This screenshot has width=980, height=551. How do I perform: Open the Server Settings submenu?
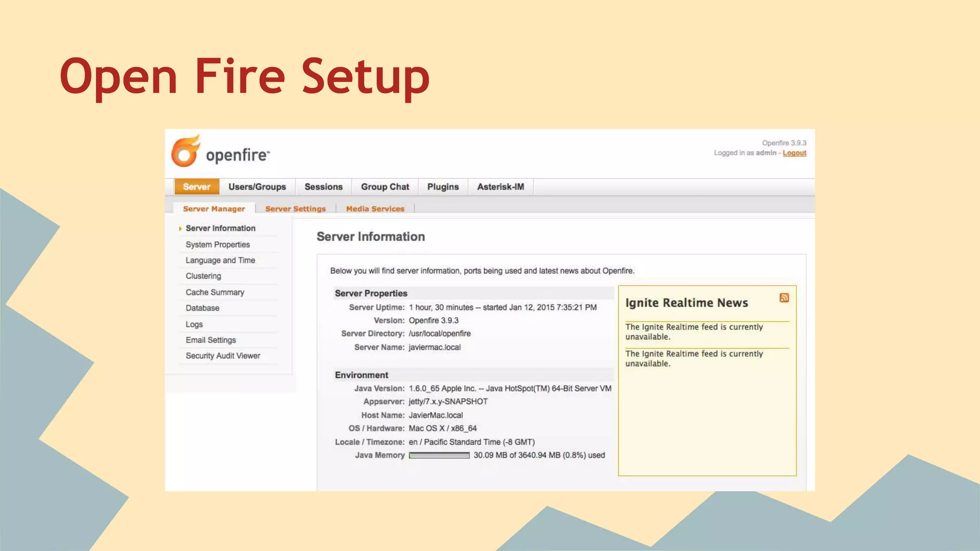[x=295, y=209]
